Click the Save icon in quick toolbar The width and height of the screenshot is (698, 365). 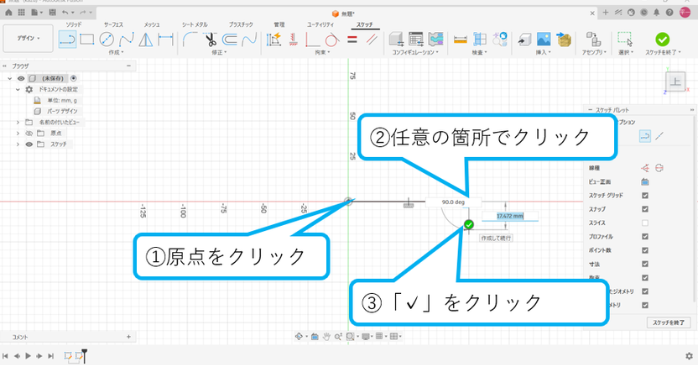[x=53, y=12]
